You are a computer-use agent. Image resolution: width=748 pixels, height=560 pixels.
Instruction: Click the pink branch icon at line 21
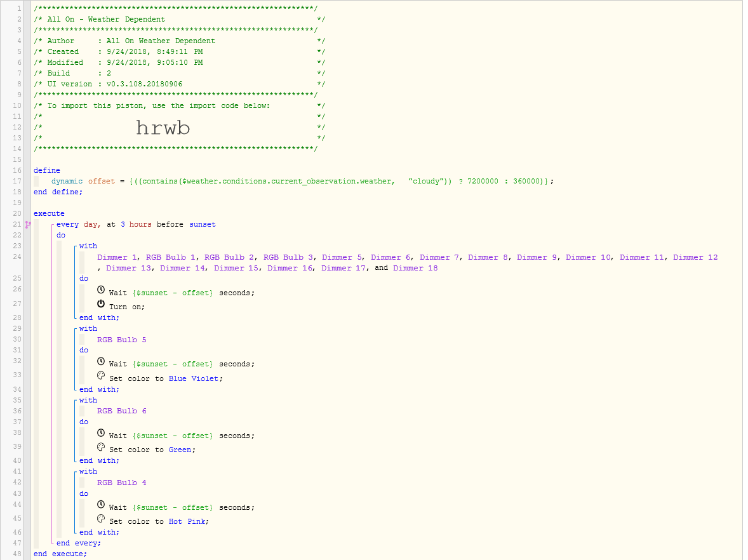coord(28,225)
